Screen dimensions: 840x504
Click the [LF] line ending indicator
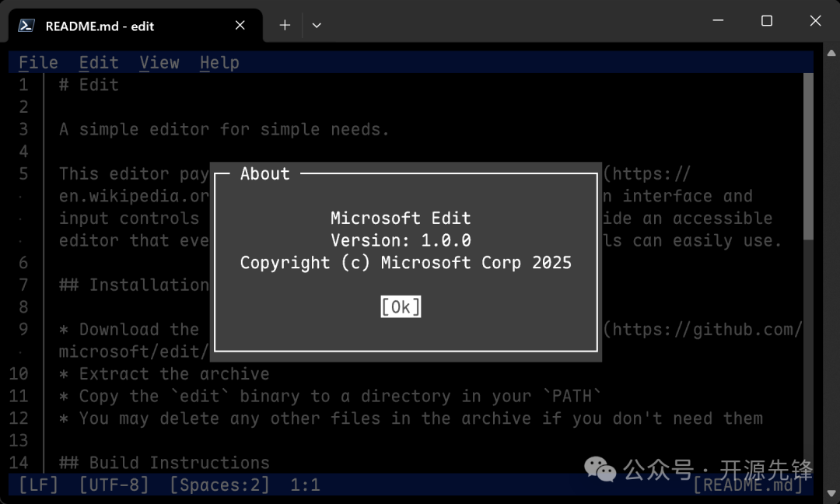38,485
